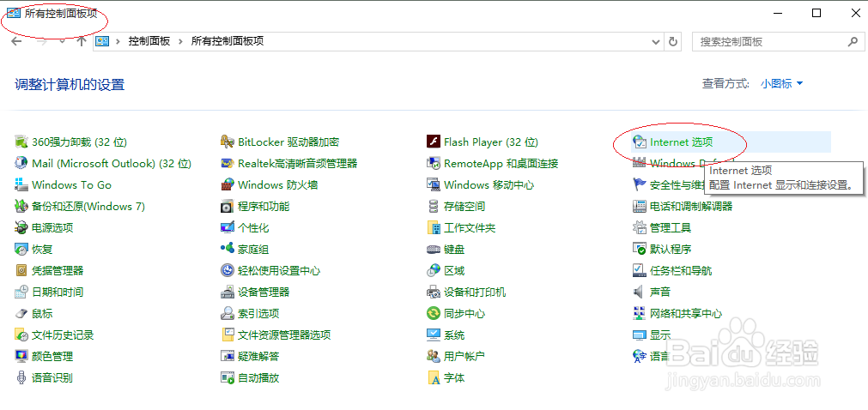The width and height of the screenshot is (868, 410).
Task: Open the 文件资源管理器选项 link
Action: pos(284,335)
